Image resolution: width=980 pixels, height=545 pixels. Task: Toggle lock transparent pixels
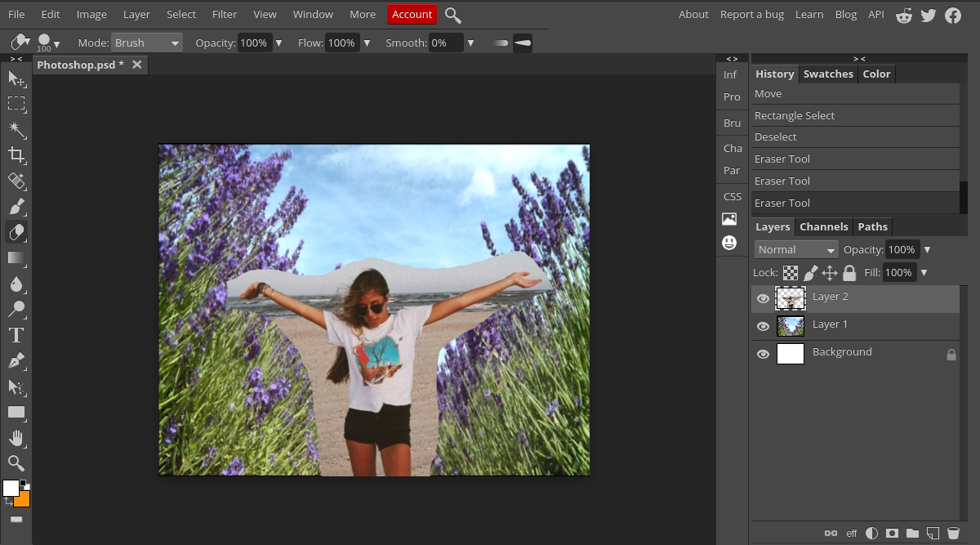pyautogui.click(x=791, y=273)
